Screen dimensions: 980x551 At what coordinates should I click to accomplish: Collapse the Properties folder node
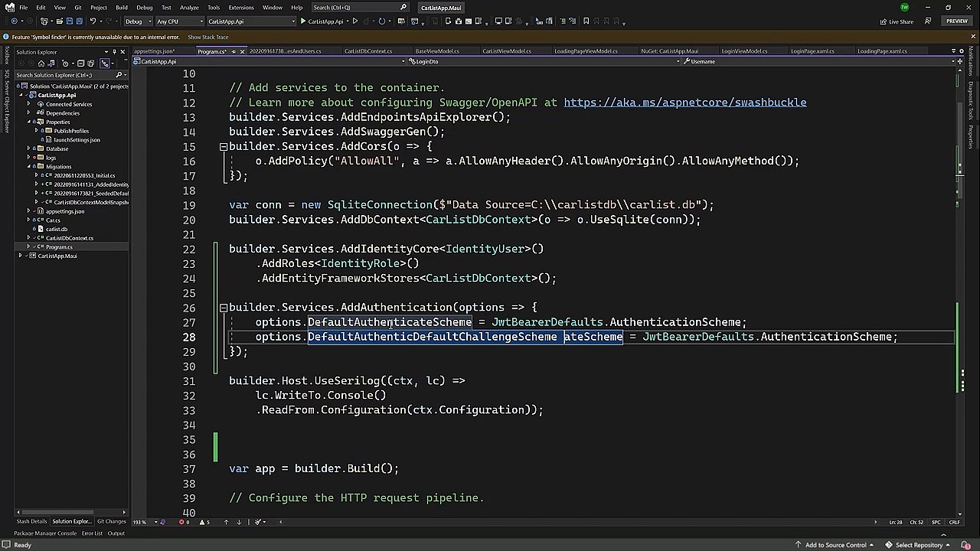pos(29,122)
